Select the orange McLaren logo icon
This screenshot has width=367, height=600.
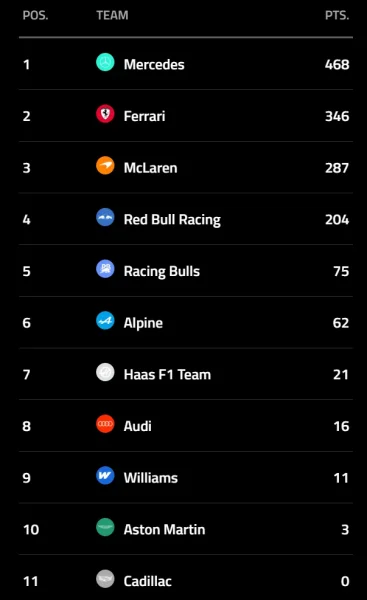coord(105,165)
